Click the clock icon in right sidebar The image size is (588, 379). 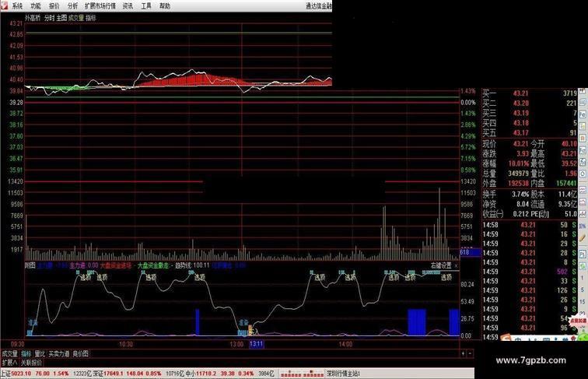pos(583,174)
